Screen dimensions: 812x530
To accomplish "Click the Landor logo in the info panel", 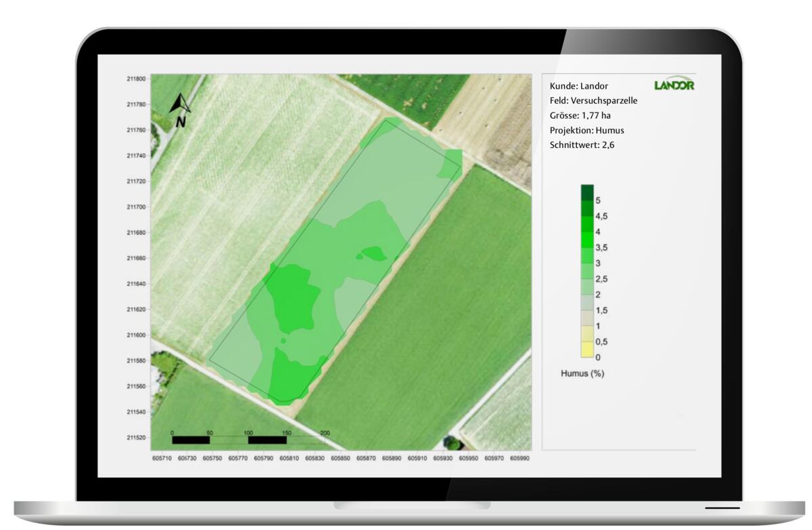I will pos(674,85).
